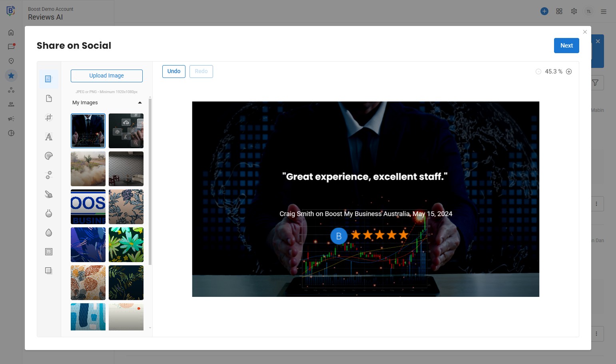Select the water drop blur tool
Screen dimensions: 616x364
49,233
